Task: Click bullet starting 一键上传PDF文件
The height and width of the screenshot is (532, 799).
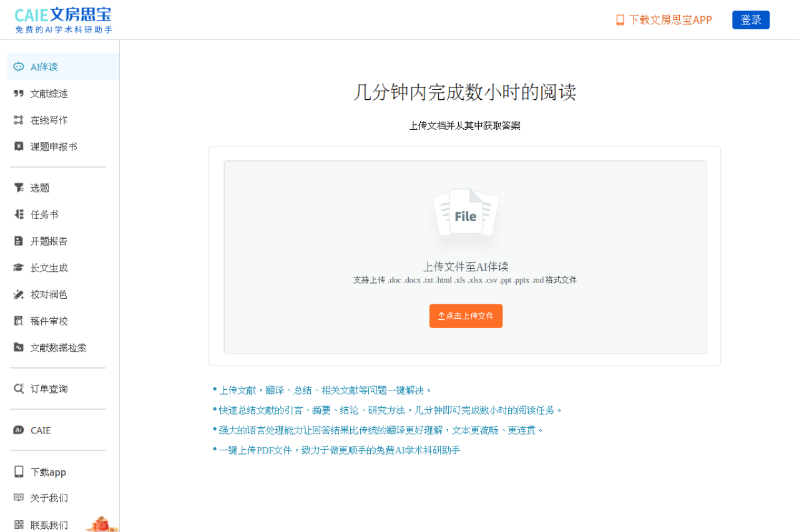Action: tap(340, 450)
